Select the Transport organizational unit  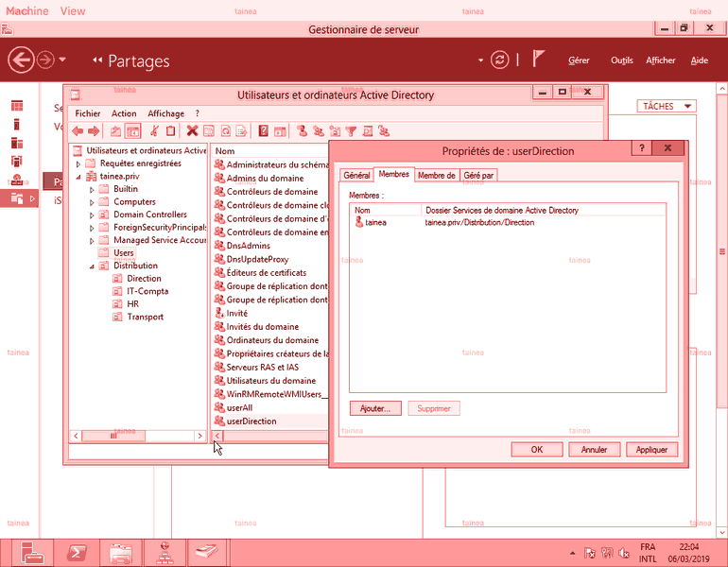point(145,317)
